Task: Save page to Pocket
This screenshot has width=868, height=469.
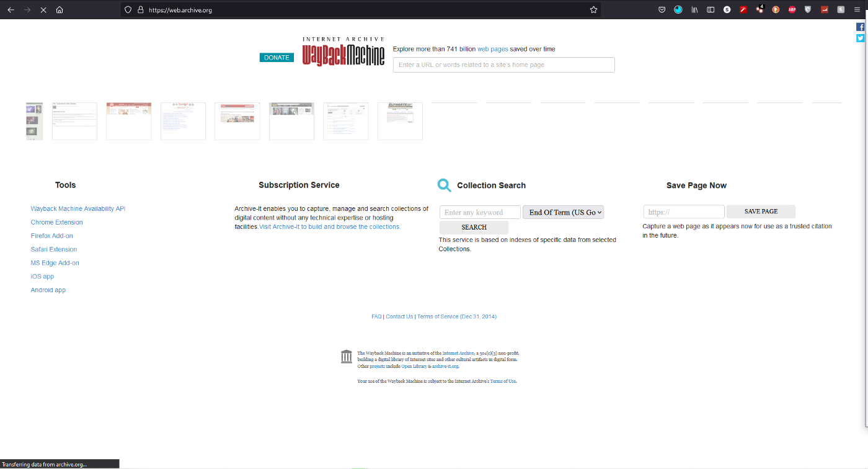Action: [662, 10]
